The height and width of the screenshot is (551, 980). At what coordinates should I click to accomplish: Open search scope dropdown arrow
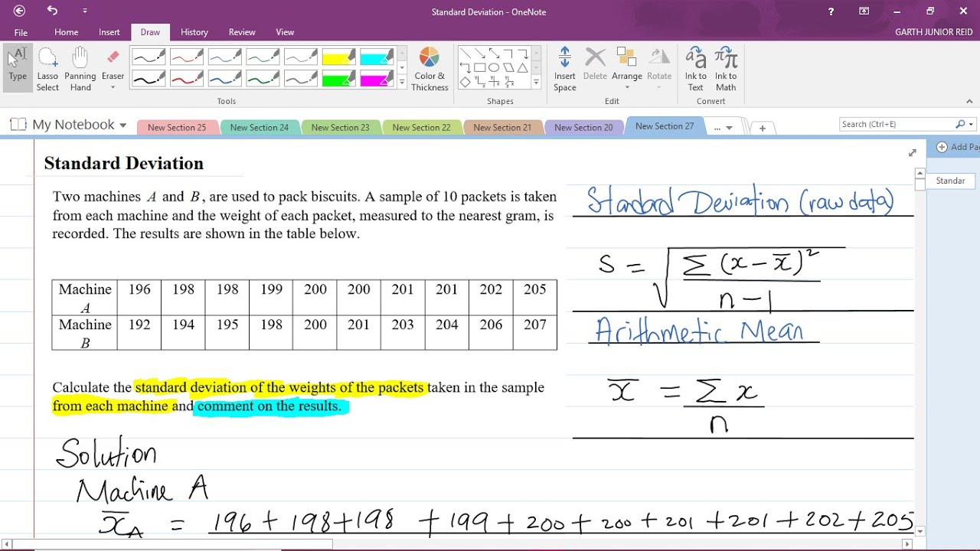[971, 124]
